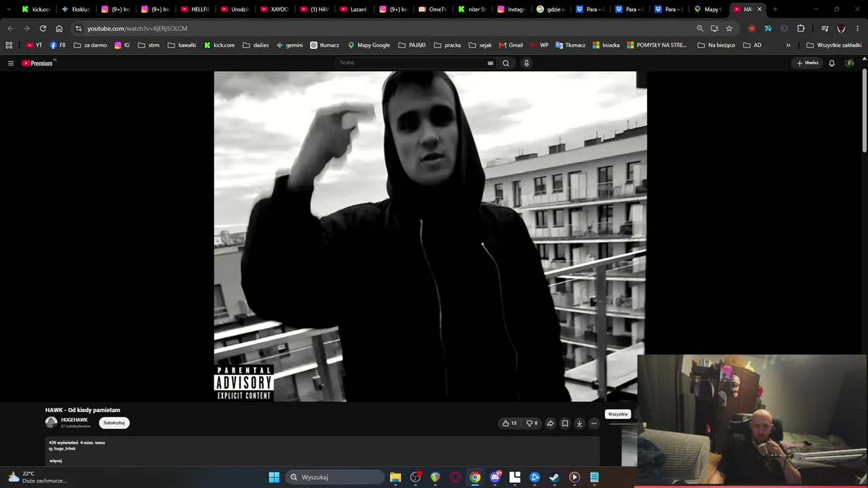This screenshot has height=488, width=868.
Task: Open the browser home page icon
Action: (x=59, y=28)
